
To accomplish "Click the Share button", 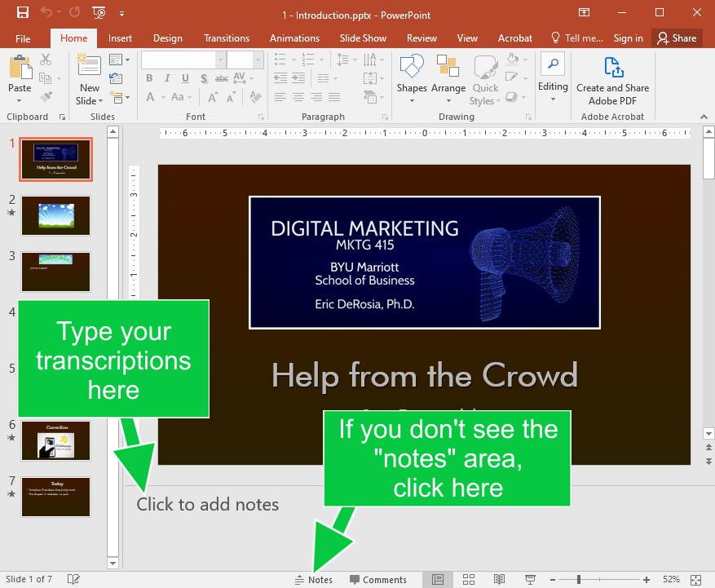I will coord(677,38).
